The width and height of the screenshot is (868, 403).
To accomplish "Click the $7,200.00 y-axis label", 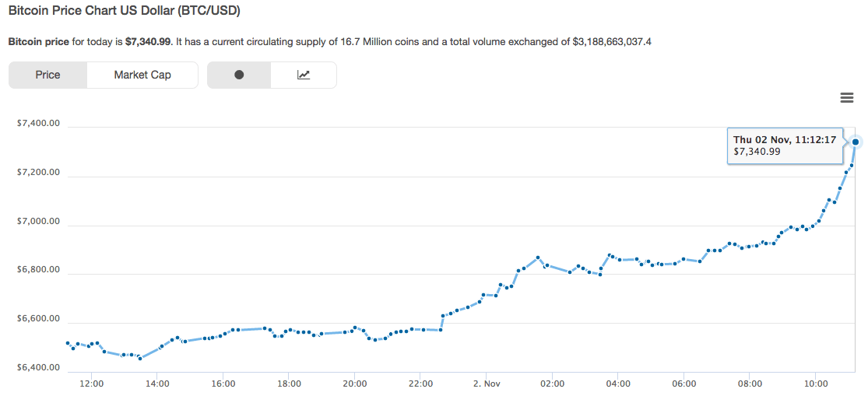I will click(x=39, y=173).
